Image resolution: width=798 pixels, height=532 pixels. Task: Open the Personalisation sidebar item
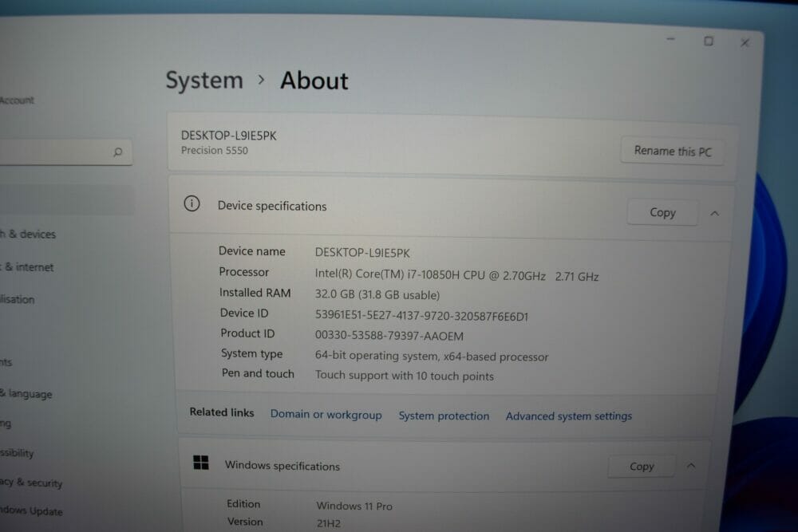click(18, 299)
